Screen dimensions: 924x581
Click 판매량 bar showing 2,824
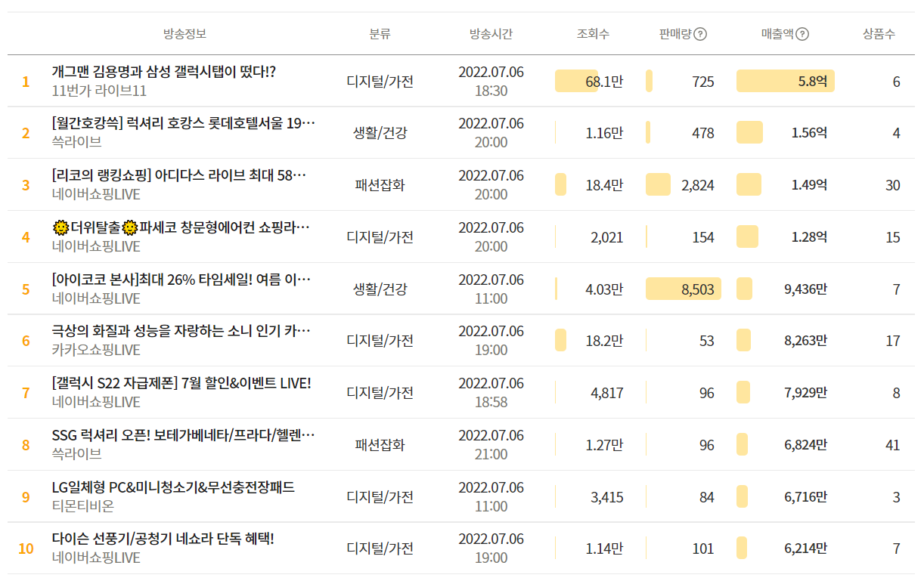tap(658, 185)
